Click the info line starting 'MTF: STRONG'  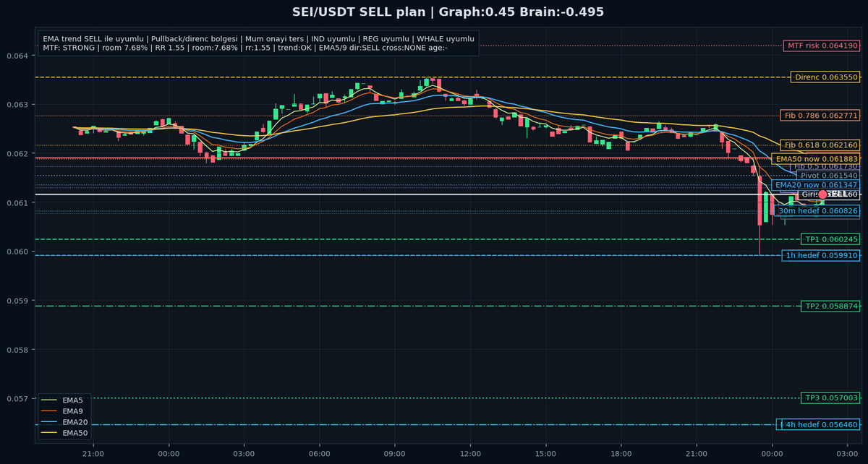245,48
